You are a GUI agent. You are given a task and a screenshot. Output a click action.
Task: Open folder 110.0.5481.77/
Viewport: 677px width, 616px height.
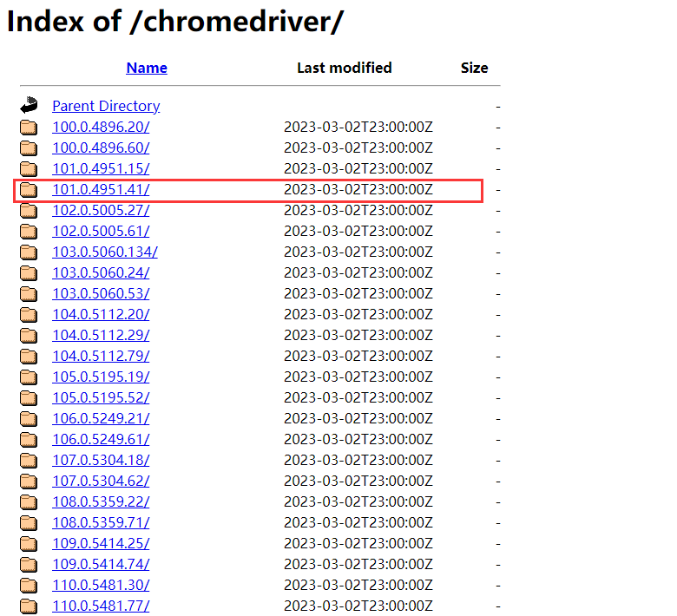[x=101, y=606]
